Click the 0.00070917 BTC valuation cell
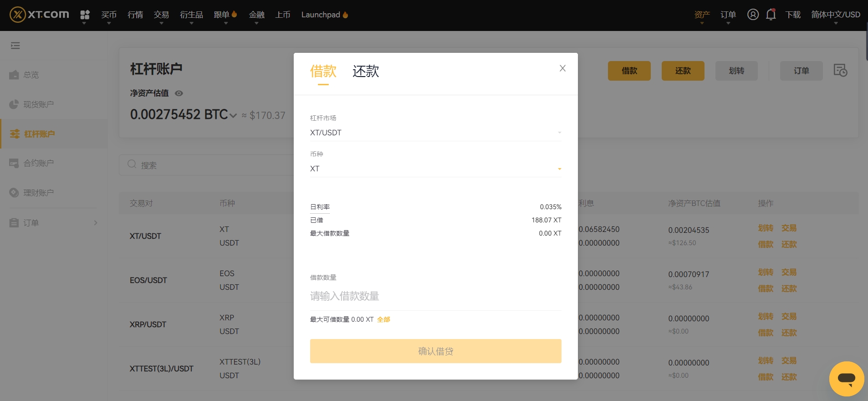The height and width of the screenshot is (401, 868). point(689,274)
